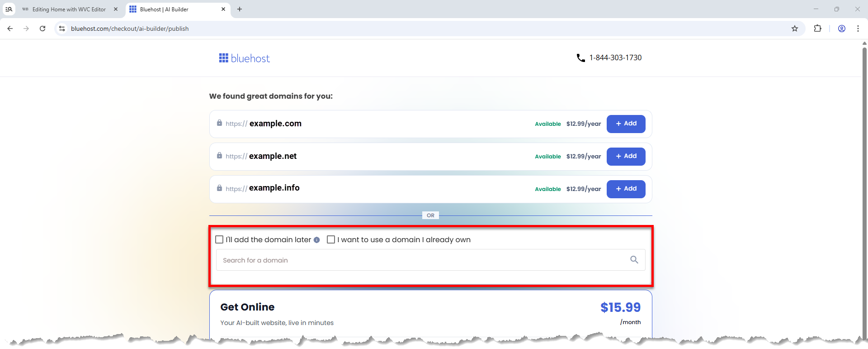Click the example.com domain name text

(x=275, y=124)
